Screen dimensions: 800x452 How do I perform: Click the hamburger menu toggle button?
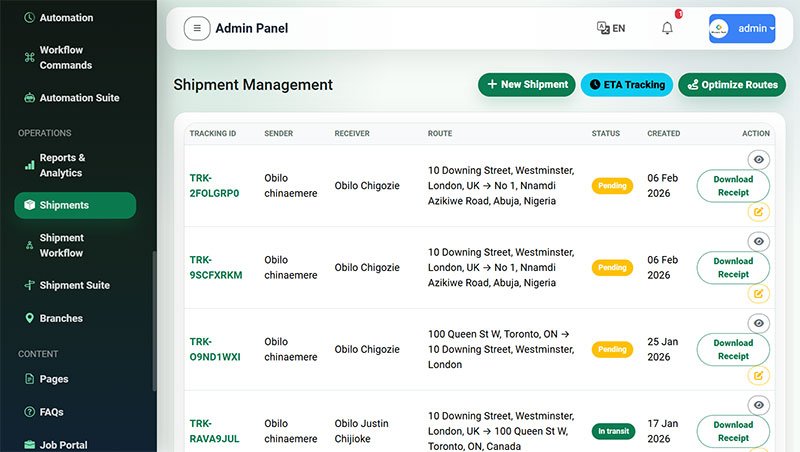197,29
